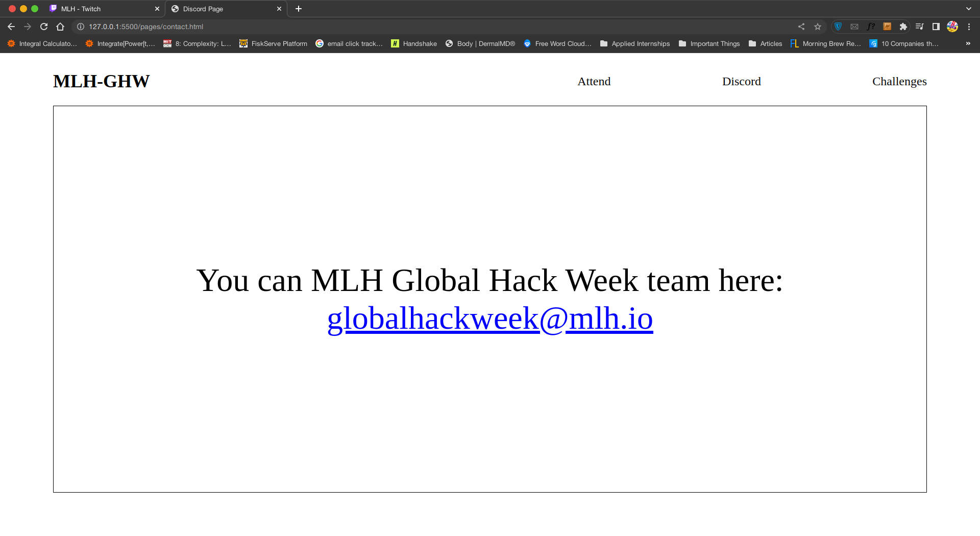Viewport: 980px width, 536px height.
Task: Open the Integrate[Power[t,... bookmark
Action: [x=120, y=43]
